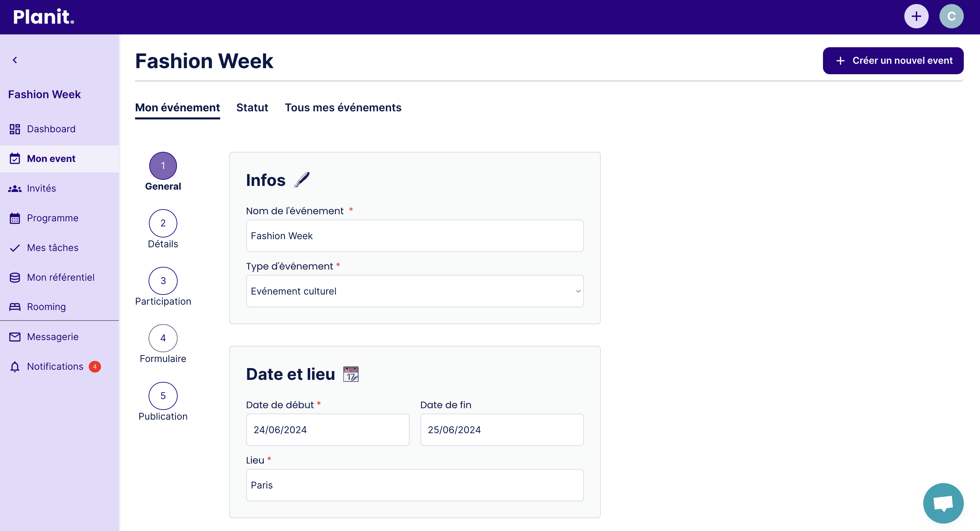Switch to the Statut tab

pyautogui.click(x=252, y=108)
